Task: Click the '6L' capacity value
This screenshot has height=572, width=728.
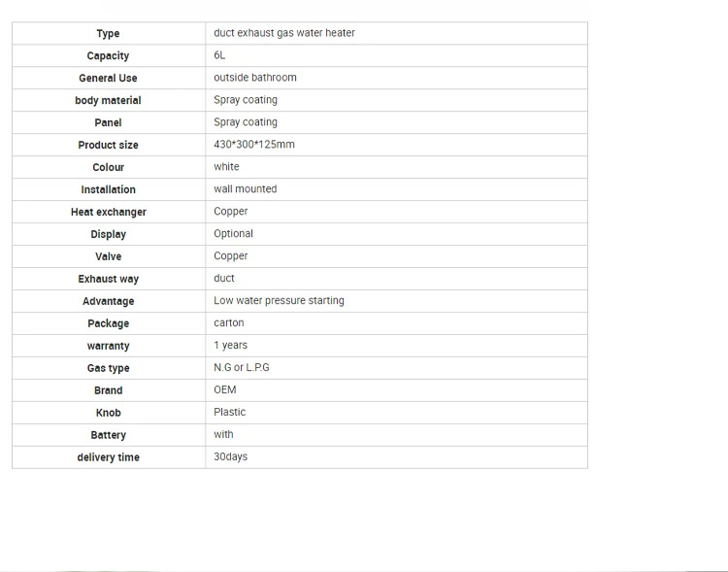Action: [x=219, y=55]
